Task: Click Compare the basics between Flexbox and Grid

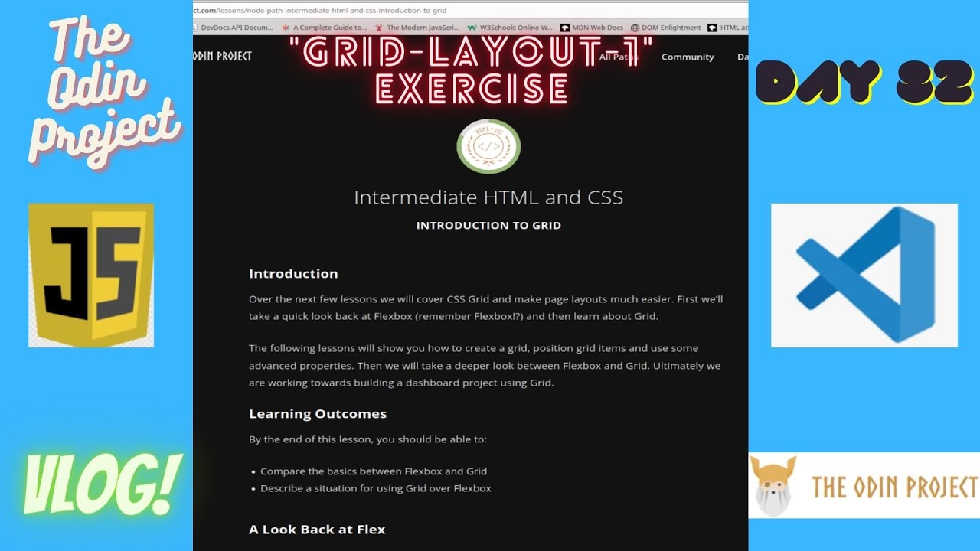Action: click(x=374, y=471)
